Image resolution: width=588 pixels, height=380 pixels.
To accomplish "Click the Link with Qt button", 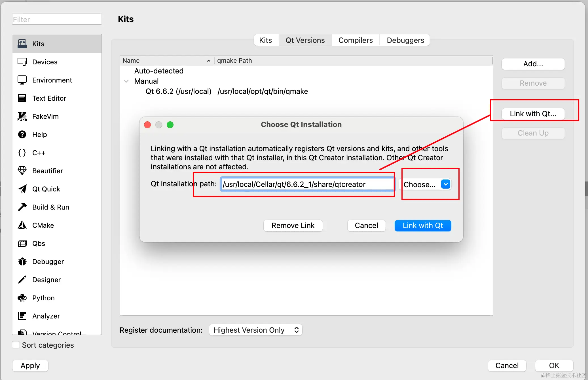I will pyautogui.click(x=422, y=225).
